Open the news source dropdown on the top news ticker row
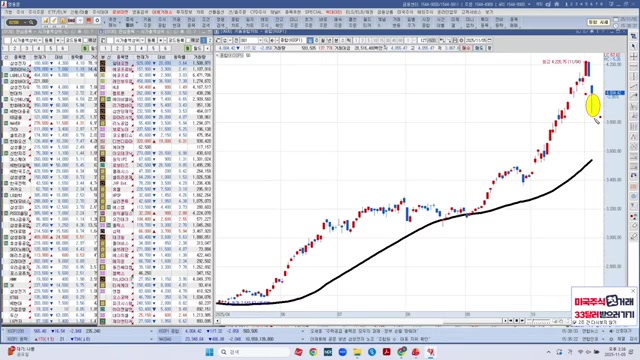This screenshot has width=640, height=360. tap(603, 331)
